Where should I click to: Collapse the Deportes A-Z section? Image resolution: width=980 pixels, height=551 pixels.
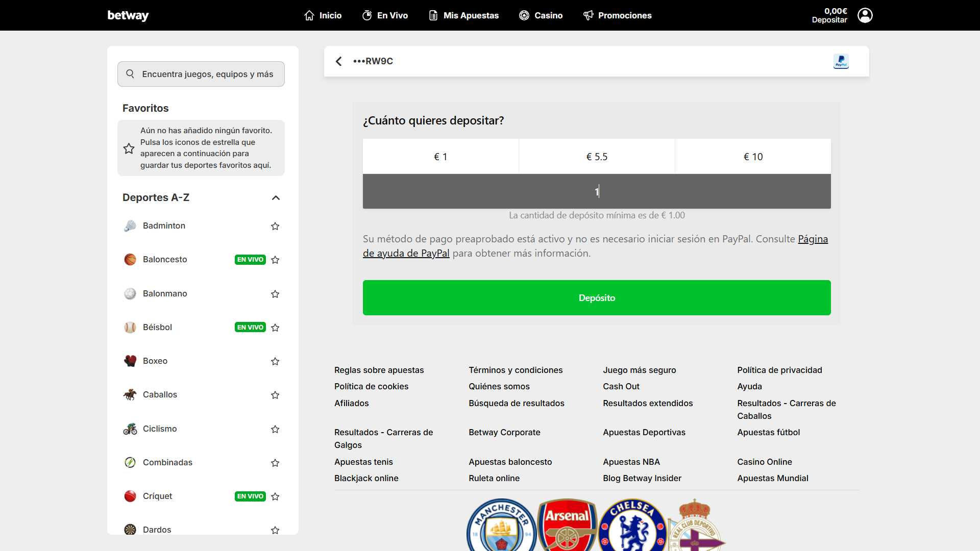click(276, 197)
